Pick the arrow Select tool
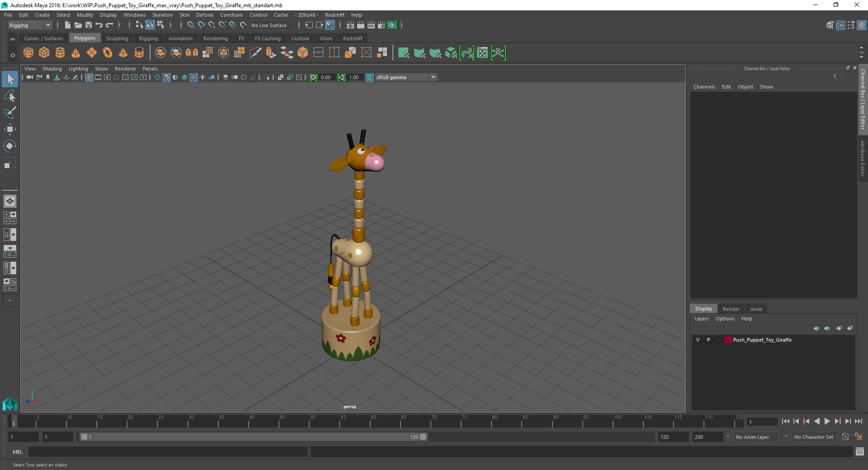Screen dimensions: 868x470 10,80
